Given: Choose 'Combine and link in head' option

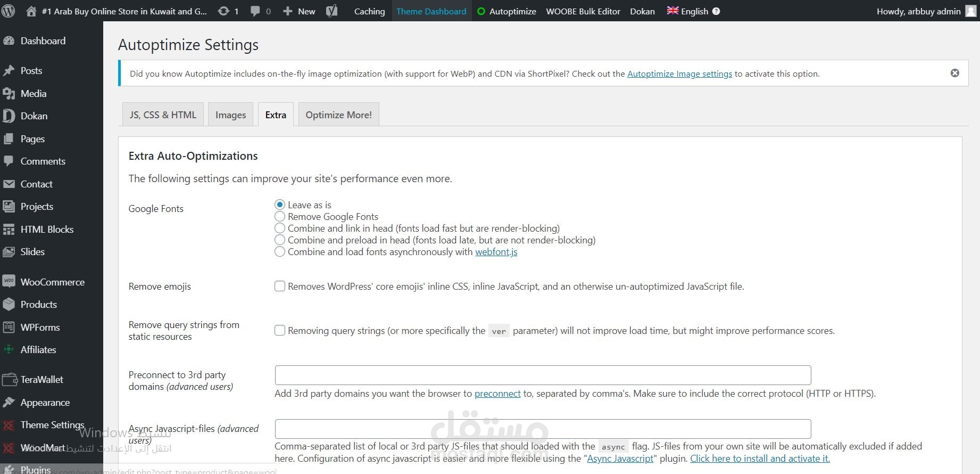Looking at the screenshot, I should (x=280, y=228).
